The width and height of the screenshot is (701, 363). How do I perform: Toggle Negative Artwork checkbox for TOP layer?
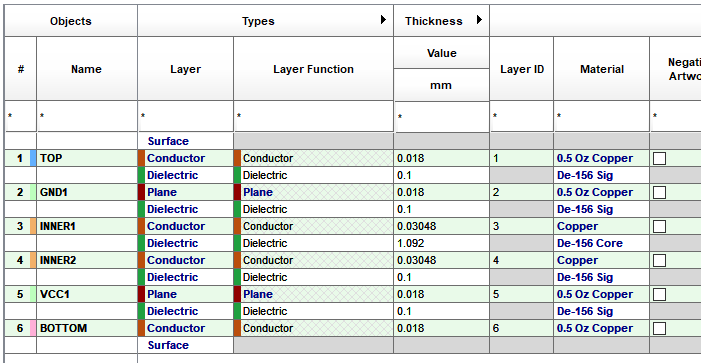(659, 158)
